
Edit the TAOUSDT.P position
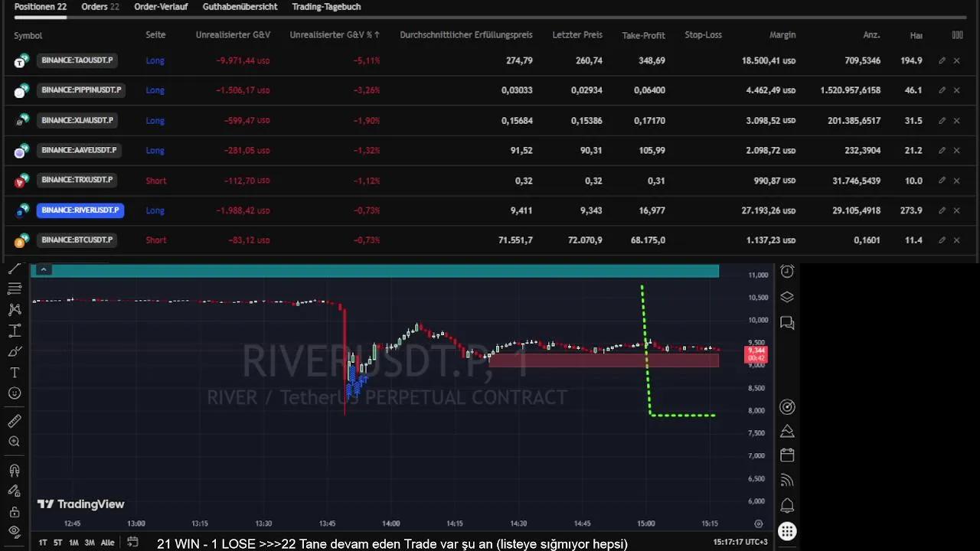click(x=942, y=60)
